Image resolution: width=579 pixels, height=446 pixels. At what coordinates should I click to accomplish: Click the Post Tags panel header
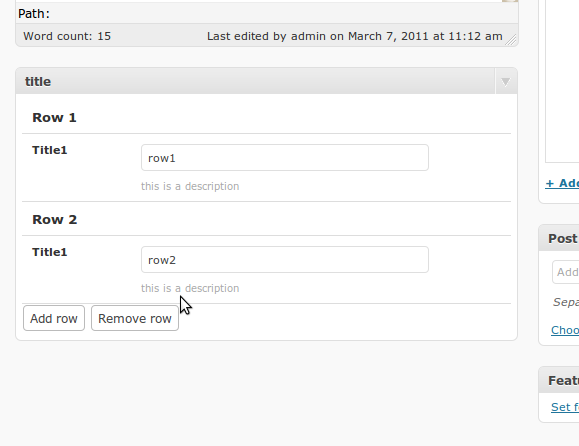point(559,239)
